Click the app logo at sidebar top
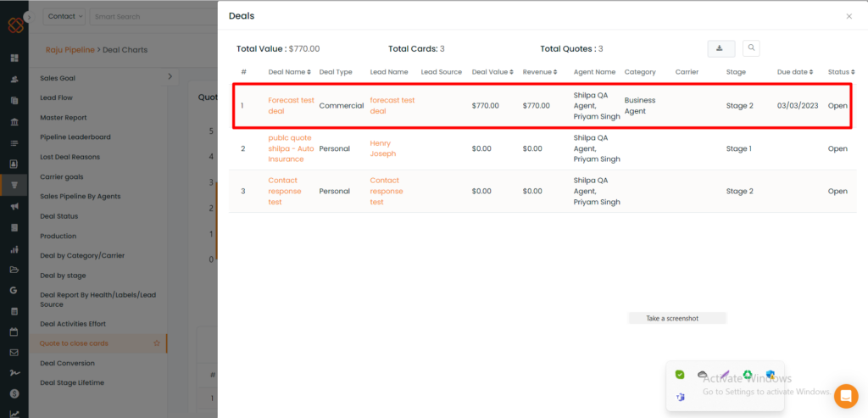The height and width of the screenshot is (418, 868). (x=15, y=25)
